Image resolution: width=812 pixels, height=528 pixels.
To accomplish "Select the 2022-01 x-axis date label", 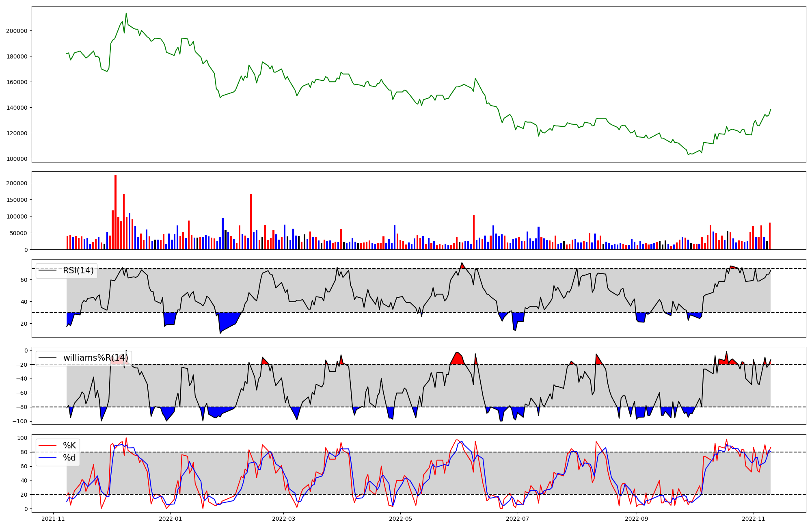I will tap(171, 519).
